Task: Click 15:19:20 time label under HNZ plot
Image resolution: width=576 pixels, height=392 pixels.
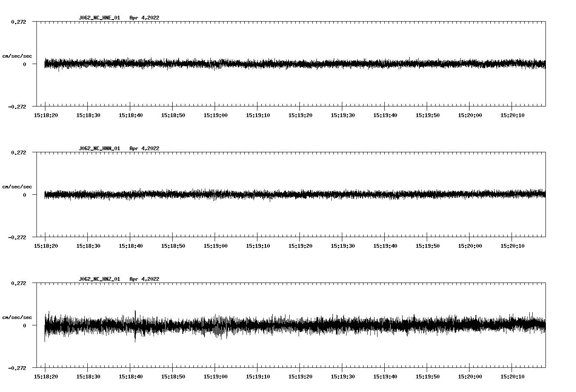Action: (300, 377)
